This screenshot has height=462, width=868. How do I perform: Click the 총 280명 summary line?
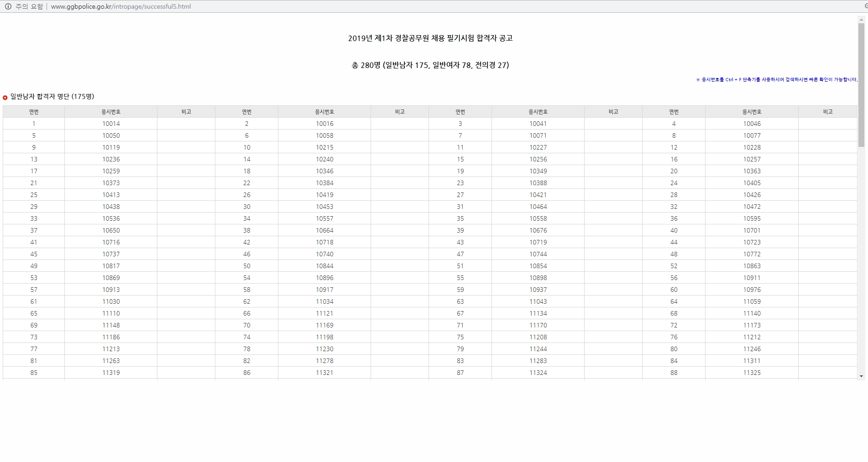click(430, 65)
